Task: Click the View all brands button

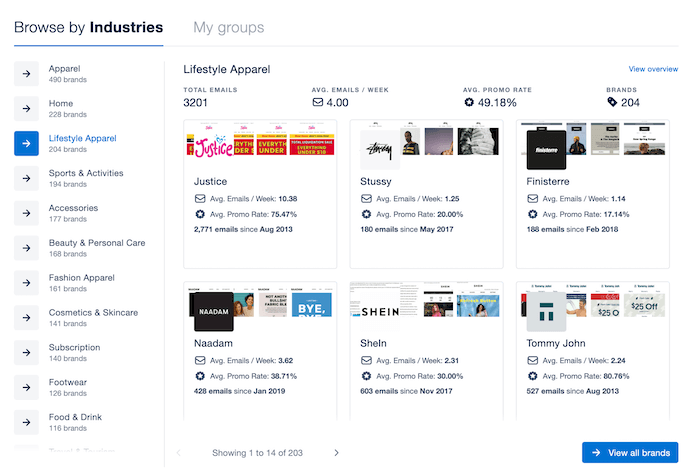Action: point(629,453)
